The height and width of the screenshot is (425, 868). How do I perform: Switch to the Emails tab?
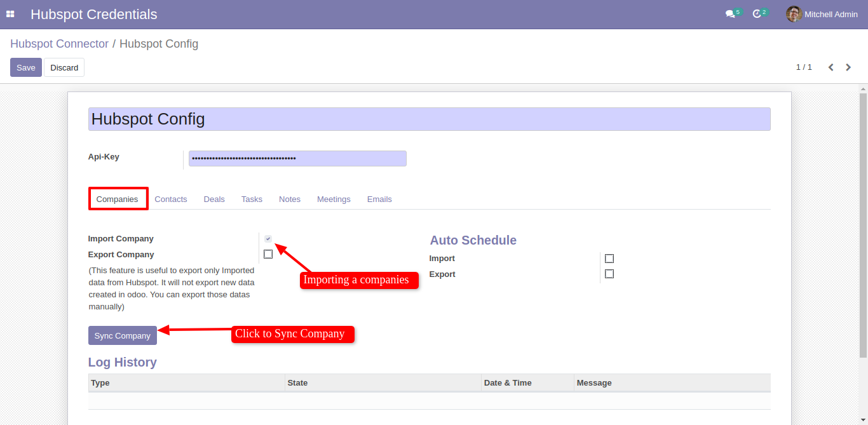click(x=379, y=199)
